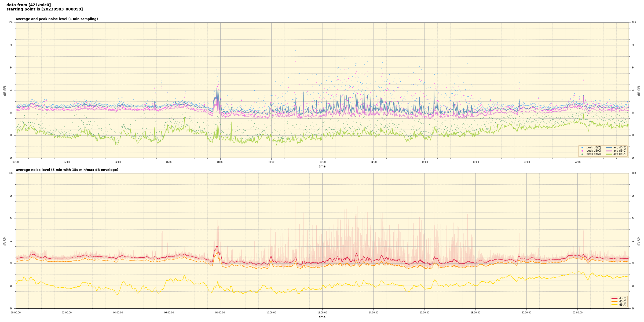Click the bottom chart's 'time' axis label
Image resolution: width=644 pixels, height=322 pixels.
click(322, 317)
